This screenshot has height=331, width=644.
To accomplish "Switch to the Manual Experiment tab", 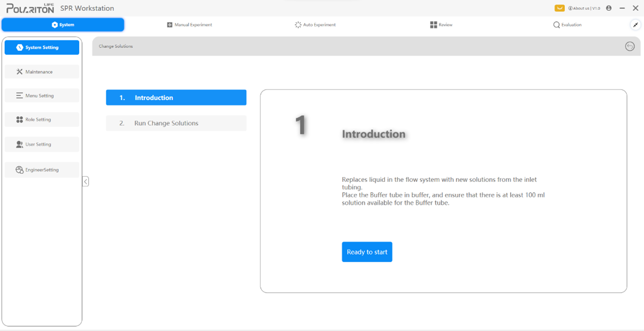I will 189,25.
